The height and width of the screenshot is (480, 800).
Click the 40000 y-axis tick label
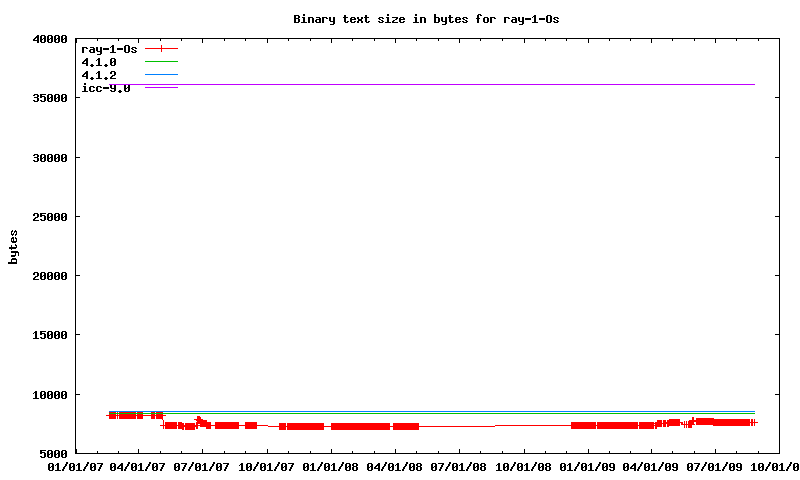pos(46,40)
